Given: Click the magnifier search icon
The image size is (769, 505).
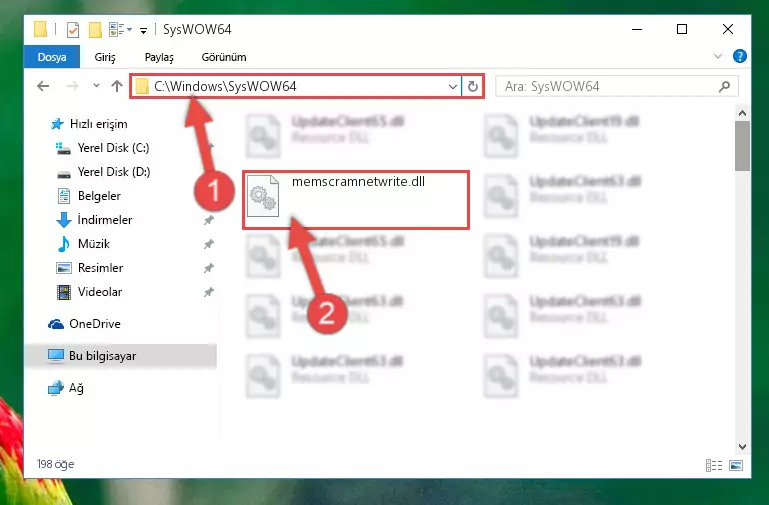Looking at the screenshot, I should (724, 87).
